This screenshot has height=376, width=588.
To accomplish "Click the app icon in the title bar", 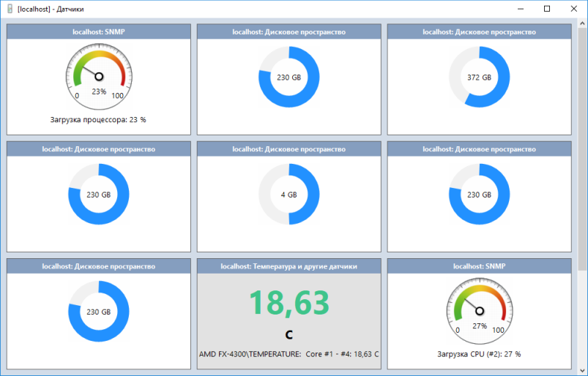I will coord(10,9).
